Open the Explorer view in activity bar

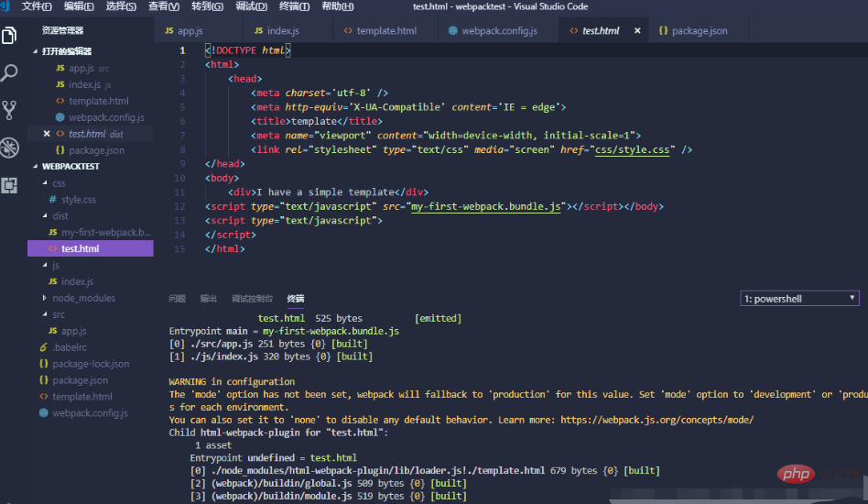pyautogui.click(x=10, y=37)
